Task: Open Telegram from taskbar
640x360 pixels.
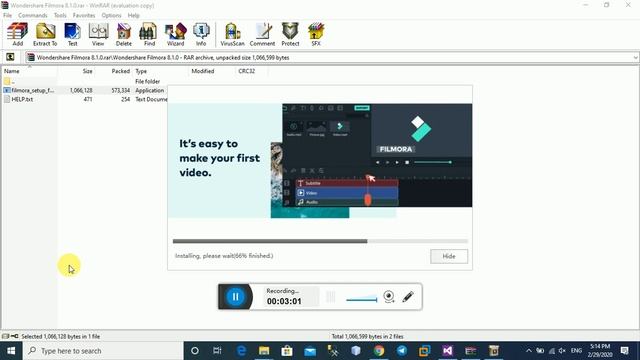Action: tap(402, 351)
